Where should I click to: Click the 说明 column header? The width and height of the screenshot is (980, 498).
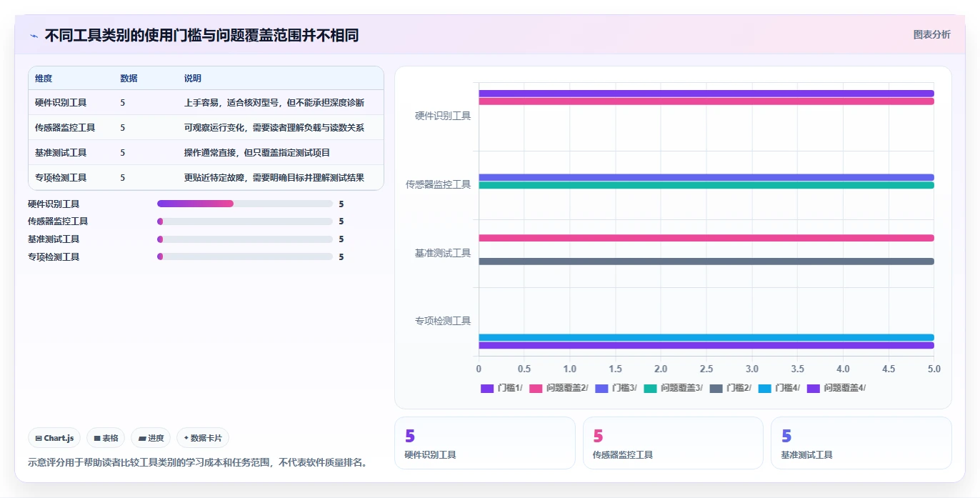(193, 79)
